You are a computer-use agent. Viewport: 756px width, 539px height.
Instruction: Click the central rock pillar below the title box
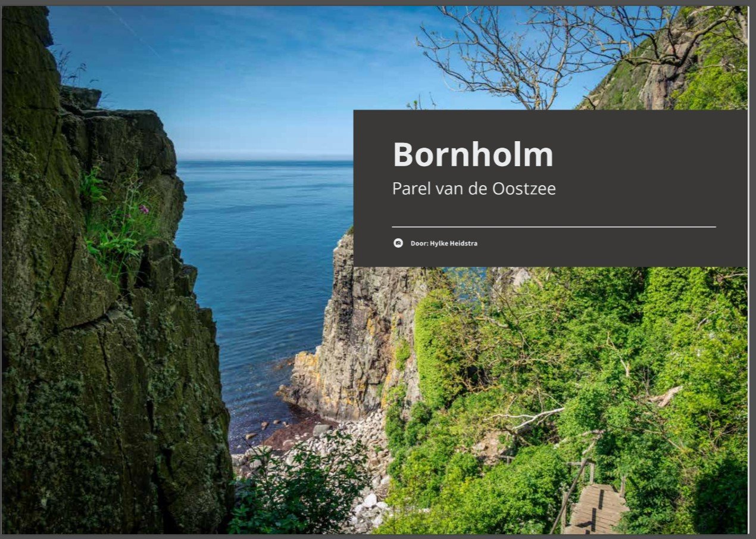(x=357, y=334)
